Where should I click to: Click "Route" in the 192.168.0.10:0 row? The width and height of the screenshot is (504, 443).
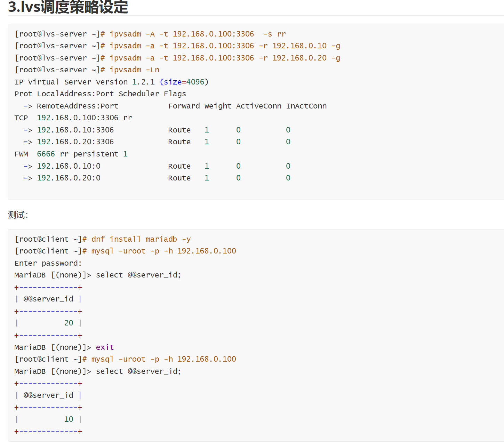point(179,166)
